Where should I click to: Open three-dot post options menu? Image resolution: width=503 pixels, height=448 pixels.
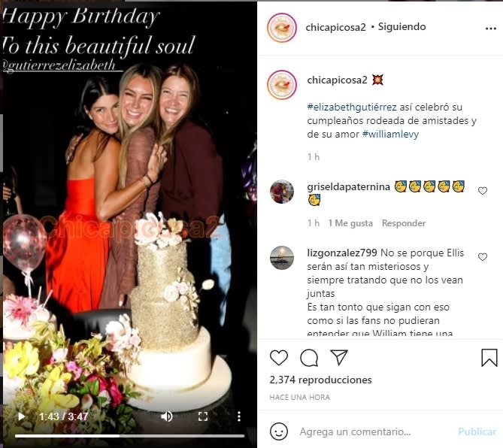point(490,28)
